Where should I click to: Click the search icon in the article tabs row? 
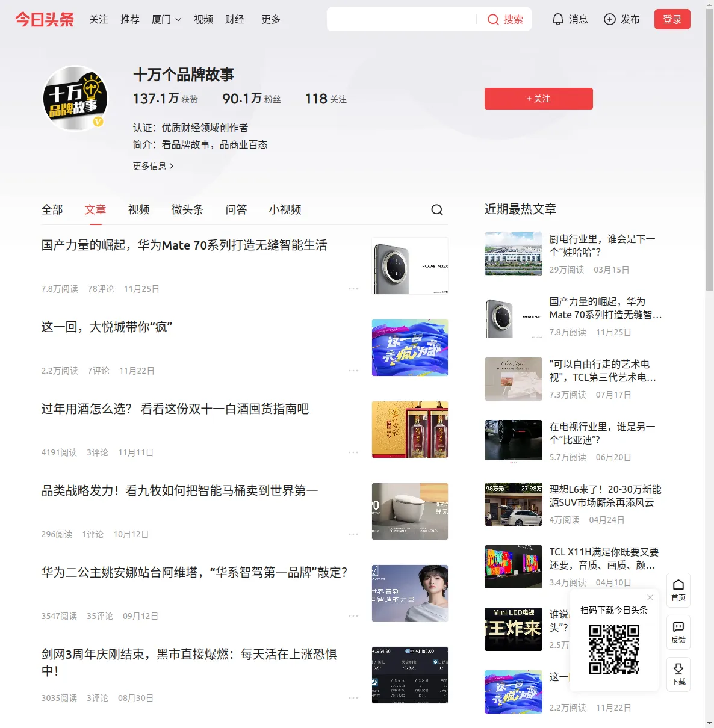tap(437, 209)
